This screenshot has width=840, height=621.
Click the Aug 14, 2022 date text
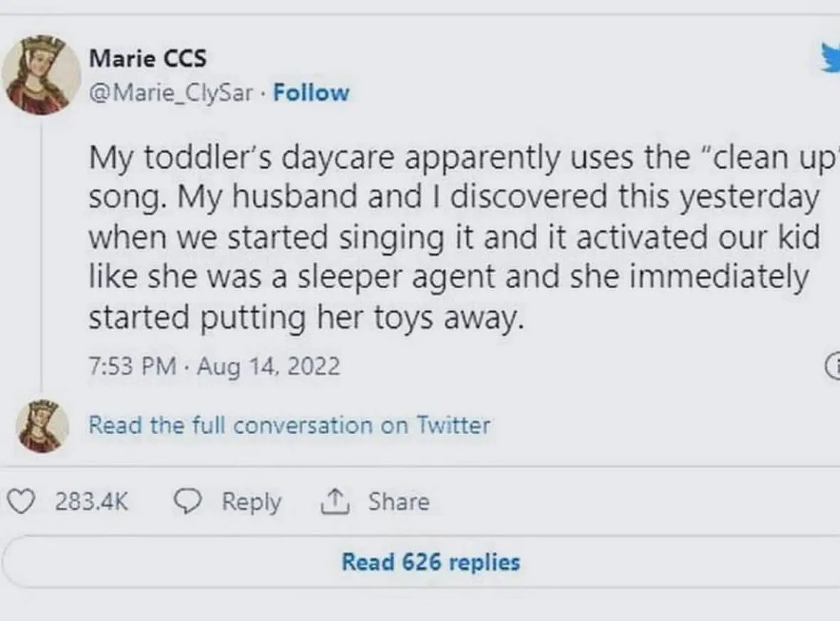tap(269, 366)
